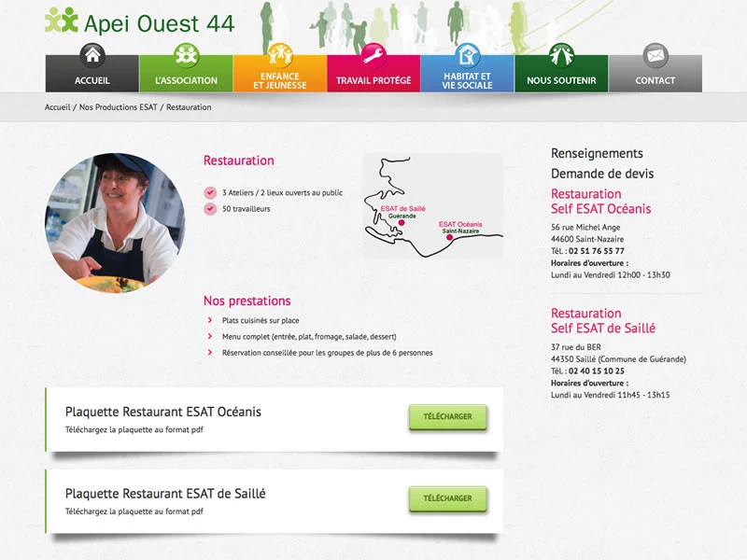This screenshot has height=560, width=747.
Task: Open the L'Association menu item
Action: pyautogui.click(x=186, y=74)
